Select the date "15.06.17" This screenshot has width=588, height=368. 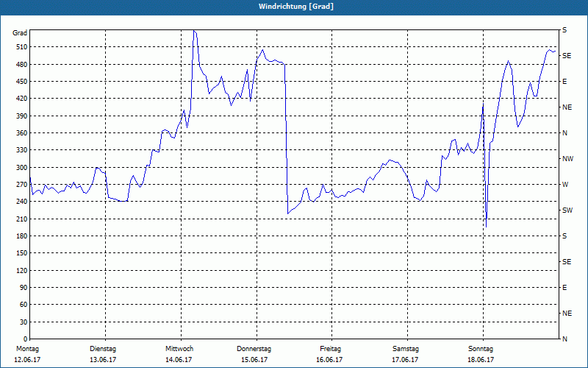click(254, 360)
